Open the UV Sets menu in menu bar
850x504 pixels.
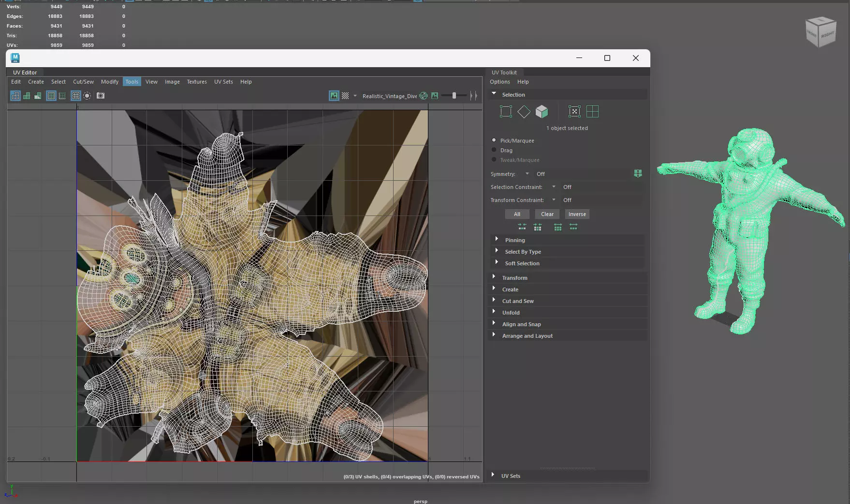coord(223,82)
